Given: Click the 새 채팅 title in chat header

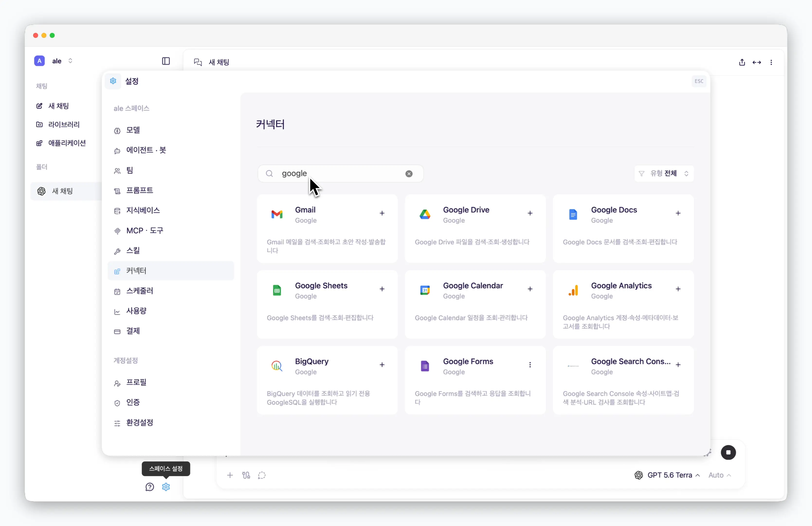Looking at the screenshot, I should (x=219, y=62).
